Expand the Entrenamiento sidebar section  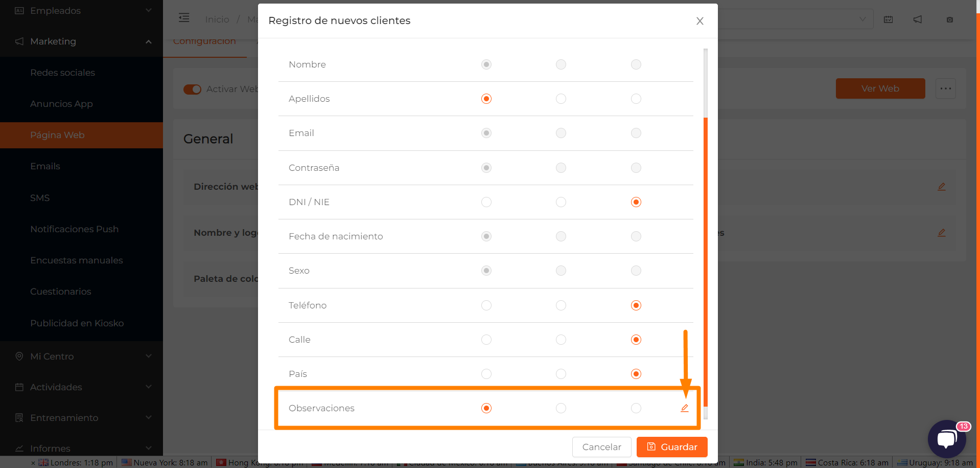point(82,418)
